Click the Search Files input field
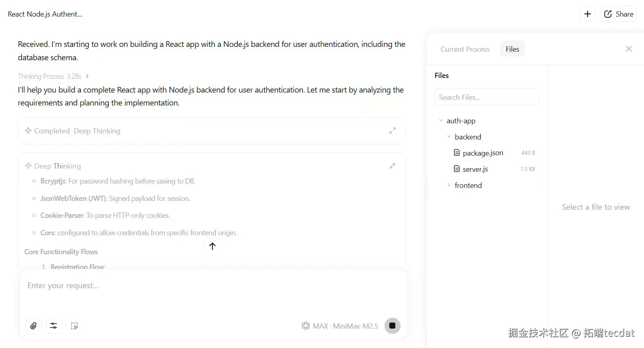This screenshot has height=348, width=644. 487,97
